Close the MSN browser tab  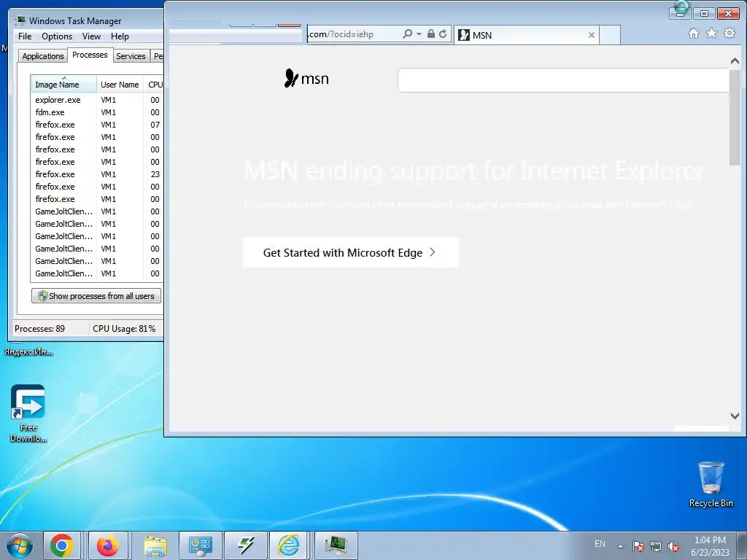click(591, 35)
